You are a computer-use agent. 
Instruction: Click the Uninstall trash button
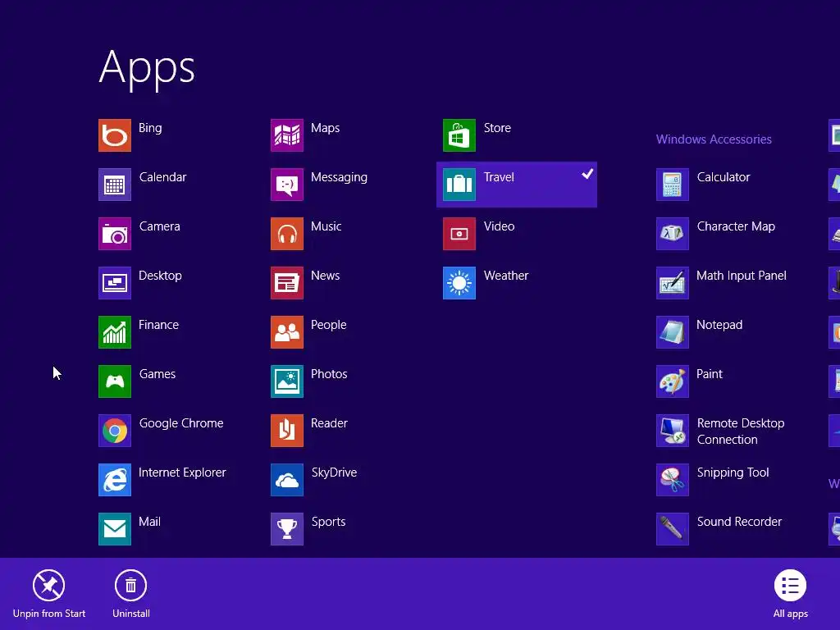pos(130,594)
